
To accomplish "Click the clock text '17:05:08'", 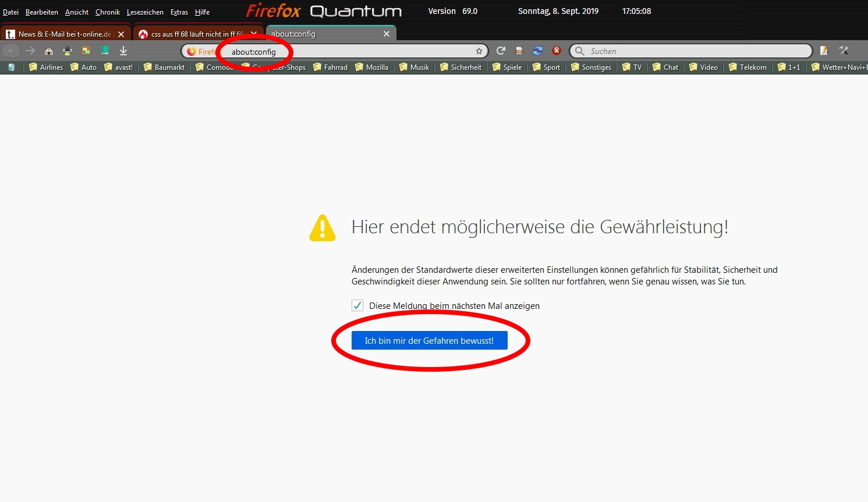I will tap(636, 11).
